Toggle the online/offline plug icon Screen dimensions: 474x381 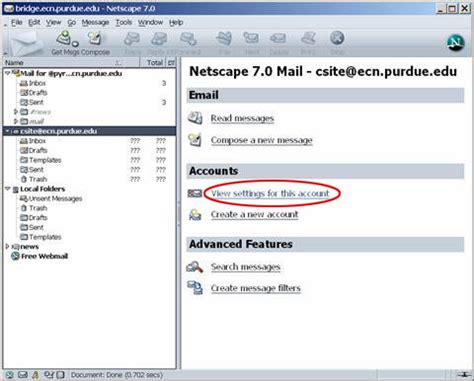click(x=465, y=375)
